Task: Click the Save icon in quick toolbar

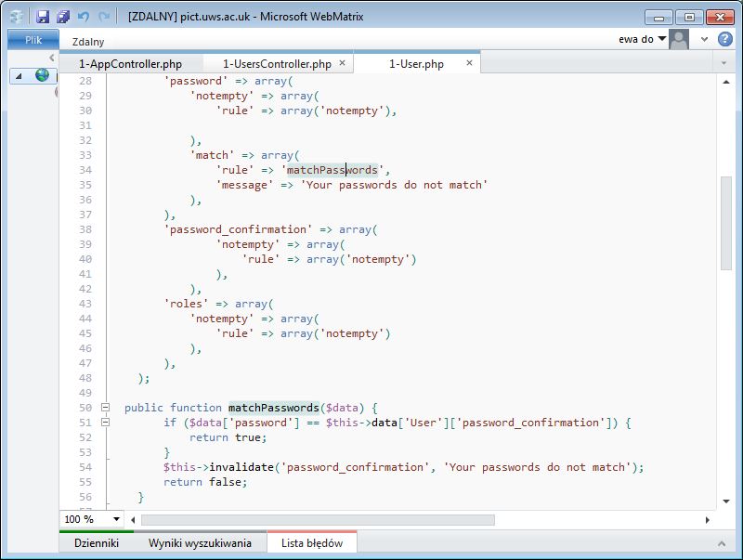Action: click(x=43, y=17)
